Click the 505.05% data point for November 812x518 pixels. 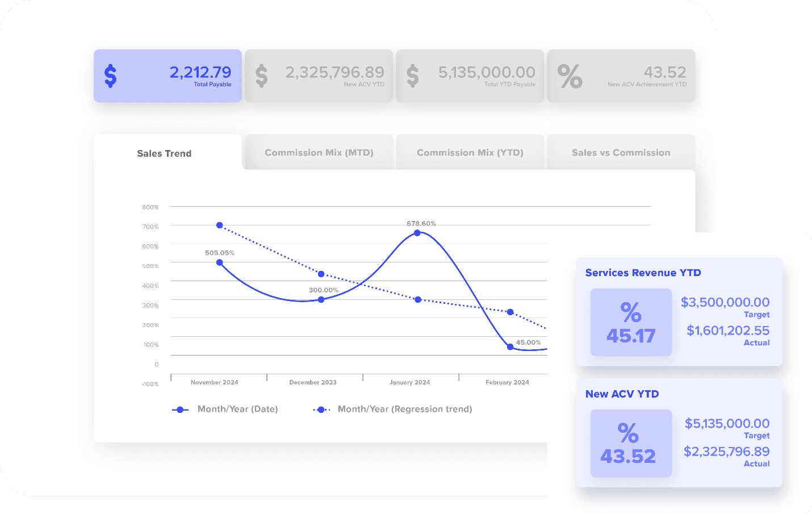pos(220,262)
